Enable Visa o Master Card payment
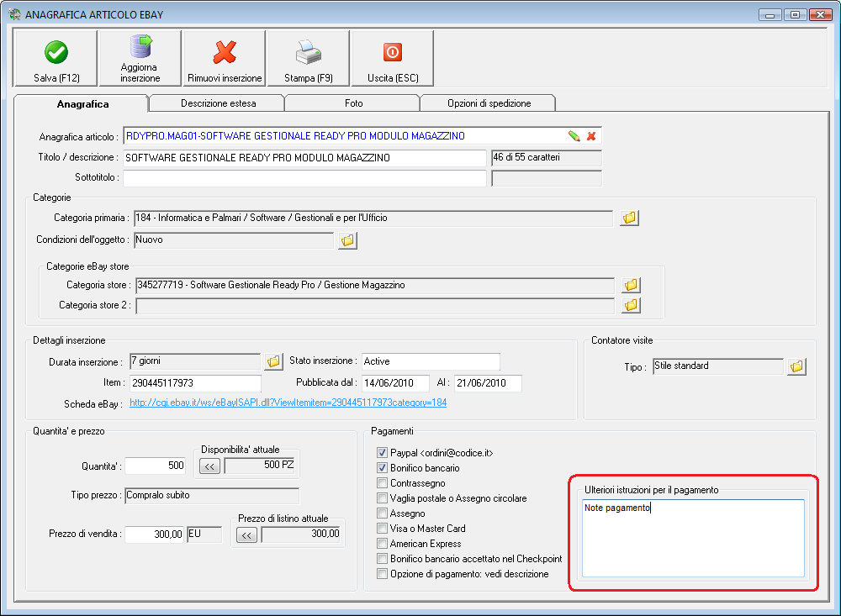Viewport: 841px width, 616px height. pos(382,529)
